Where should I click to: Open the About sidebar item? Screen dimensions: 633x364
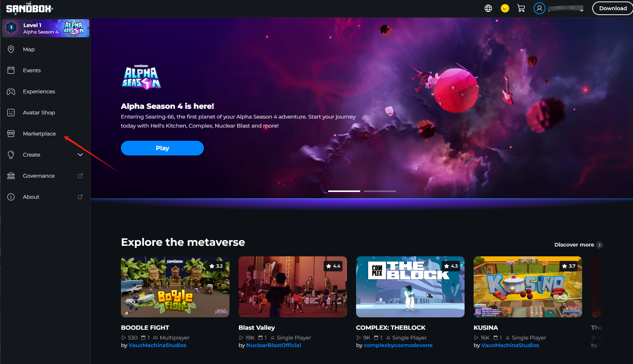click(x=31, y=197)
